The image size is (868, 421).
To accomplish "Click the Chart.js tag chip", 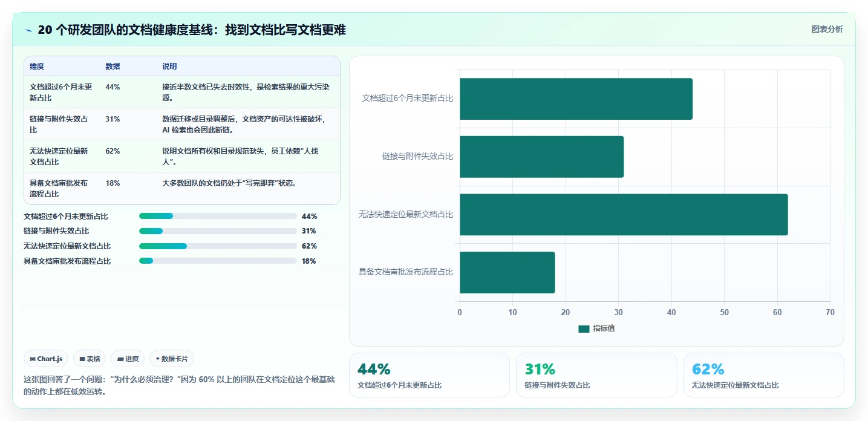I will coord(47,359).
